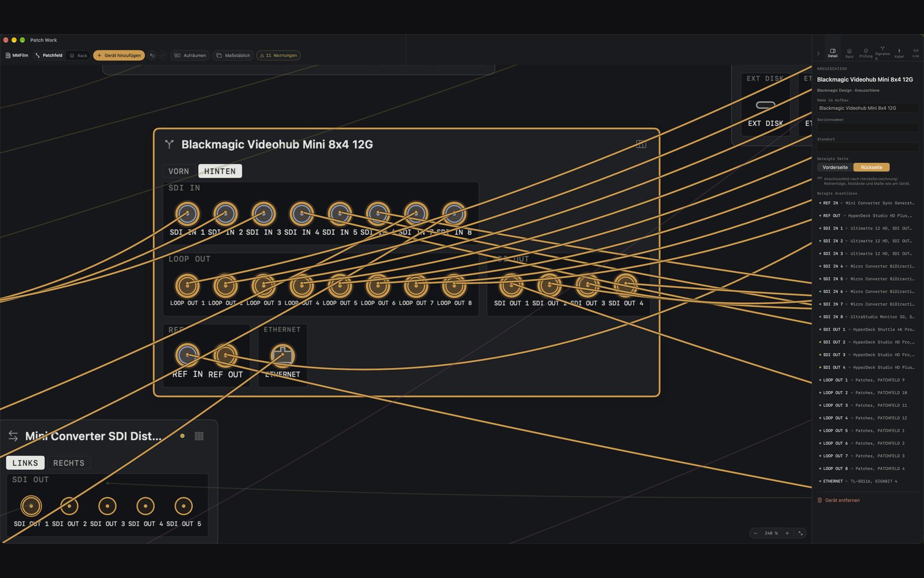Click the LOOP OUT 4 PATCHFELD 12 row

tap(867, 418)
